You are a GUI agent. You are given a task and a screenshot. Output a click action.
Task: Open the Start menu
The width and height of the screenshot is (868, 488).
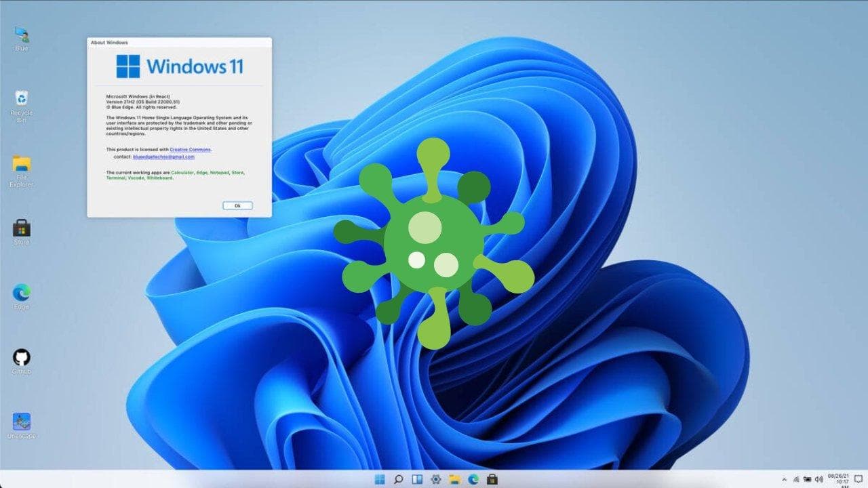(x=381, y=479)
